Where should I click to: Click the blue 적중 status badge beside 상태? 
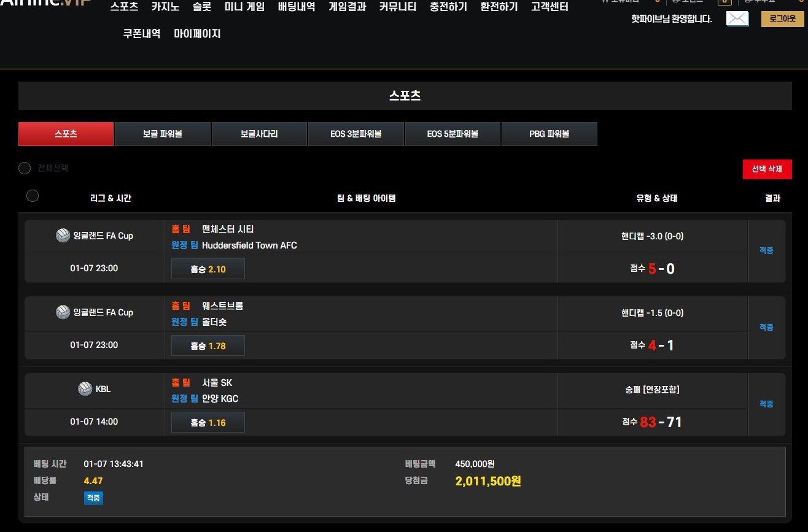point(93,498)
